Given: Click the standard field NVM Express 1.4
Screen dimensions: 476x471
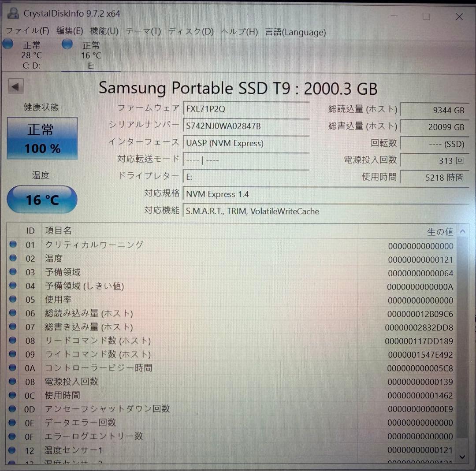Looking at the screenshot, I should tap(326, 193).
